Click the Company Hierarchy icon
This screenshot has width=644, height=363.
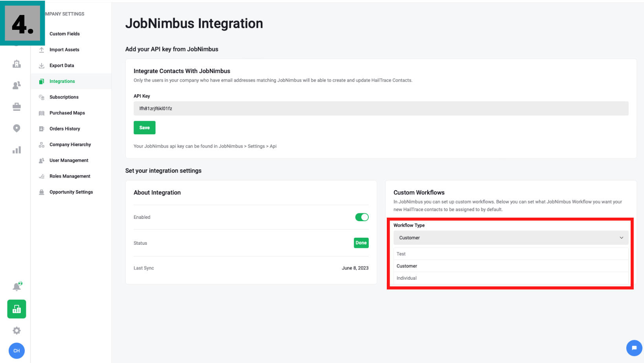(x=42, y=145)
